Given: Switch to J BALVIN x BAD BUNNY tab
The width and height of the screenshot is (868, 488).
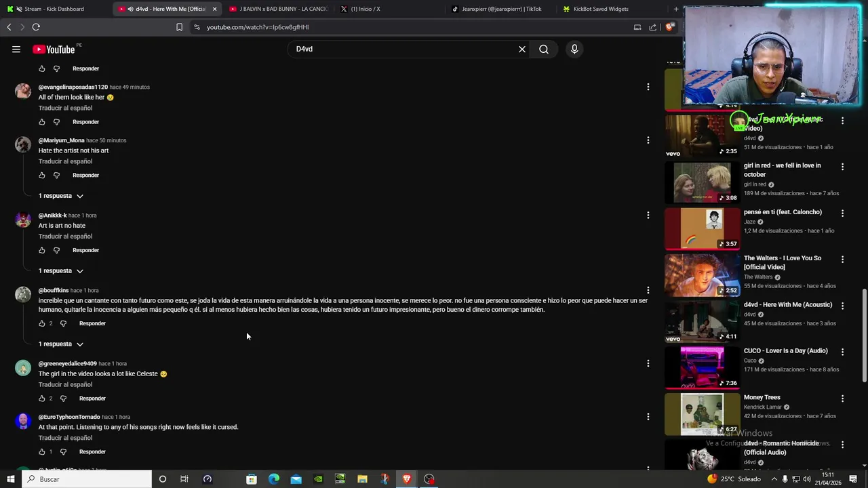Looking at the screenshot, I should click(x=278, y=9).
